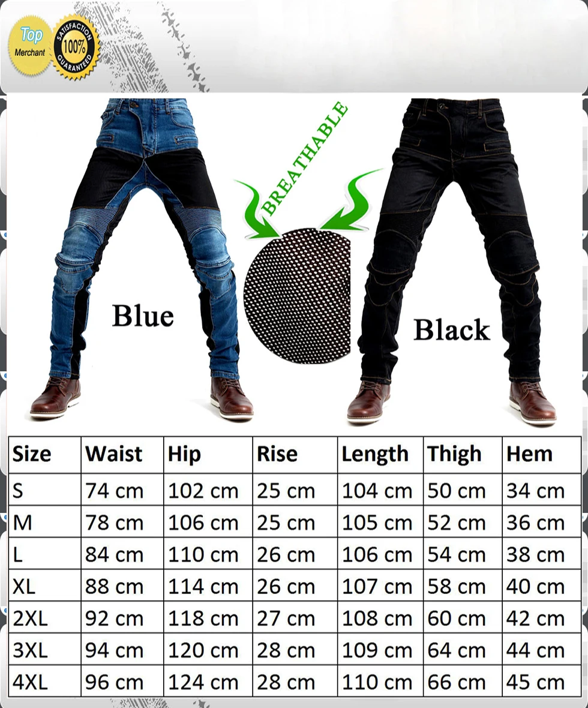
Task: Click the 100% Satisfaction Guaranteed seal
Action: pyautogui.click(x=76, y=48)
